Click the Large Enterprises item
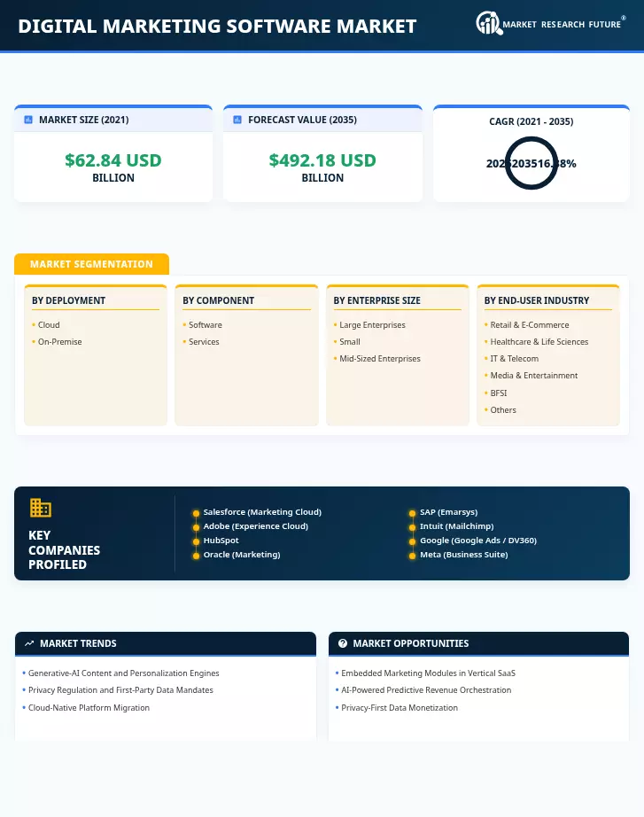The image size is (644, 817). 372,325
